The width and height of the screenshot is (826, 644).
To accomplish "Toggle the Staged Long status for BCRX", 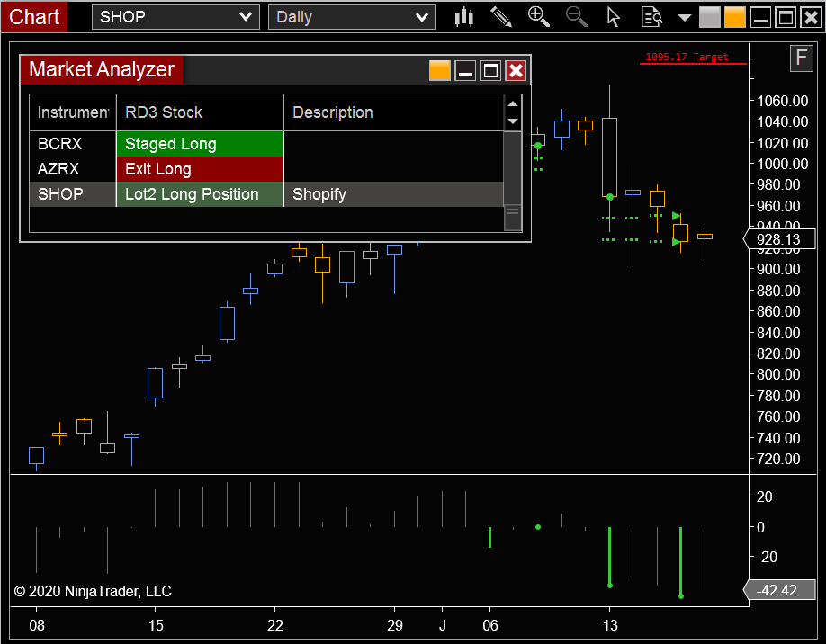I will click(200, 143).
